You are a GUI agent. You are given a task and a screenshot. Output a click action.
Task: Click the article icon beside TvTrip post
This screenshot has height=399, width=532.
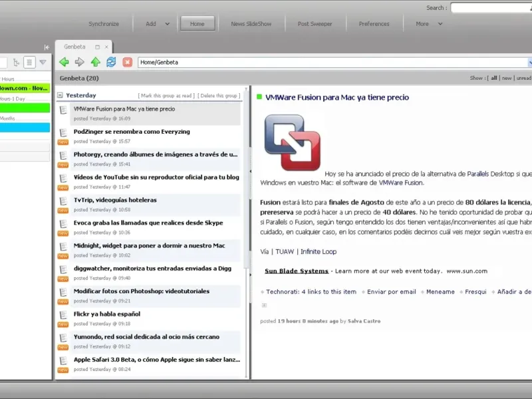coord(63,201)
